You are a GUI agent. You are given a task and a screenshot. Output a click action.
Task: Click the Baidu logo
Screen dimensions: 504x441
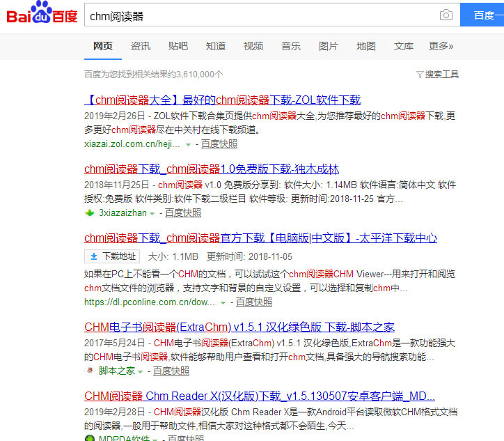click(x=42, y=15)
